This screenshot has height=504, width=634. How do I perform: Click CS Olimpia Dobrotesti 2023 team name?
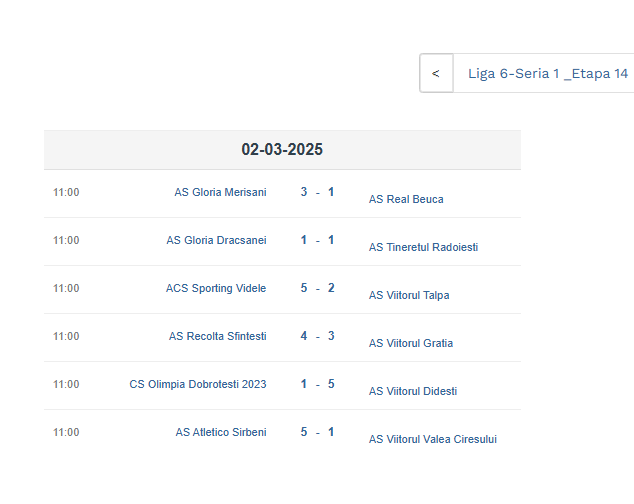[x=198, y=384]
